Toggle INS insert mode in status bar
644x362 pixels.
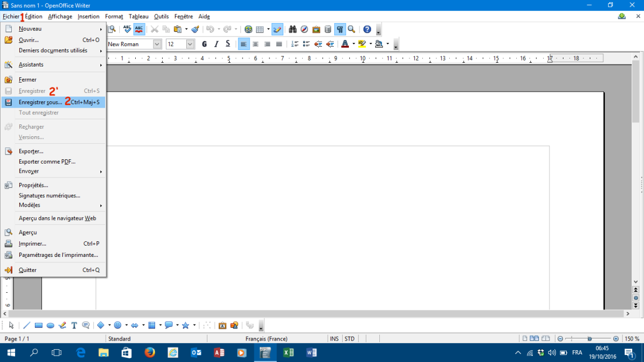(334, 339)
